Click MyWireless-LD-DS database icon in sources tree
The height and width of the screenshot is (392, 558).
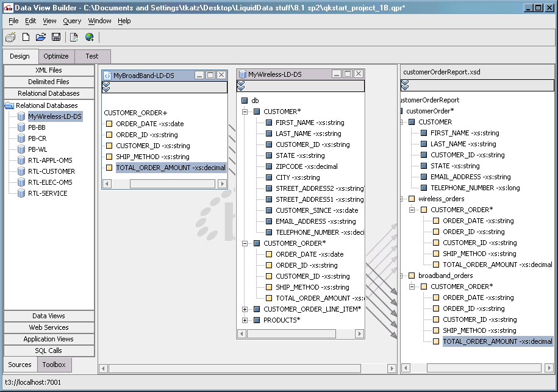pos(21,116)
